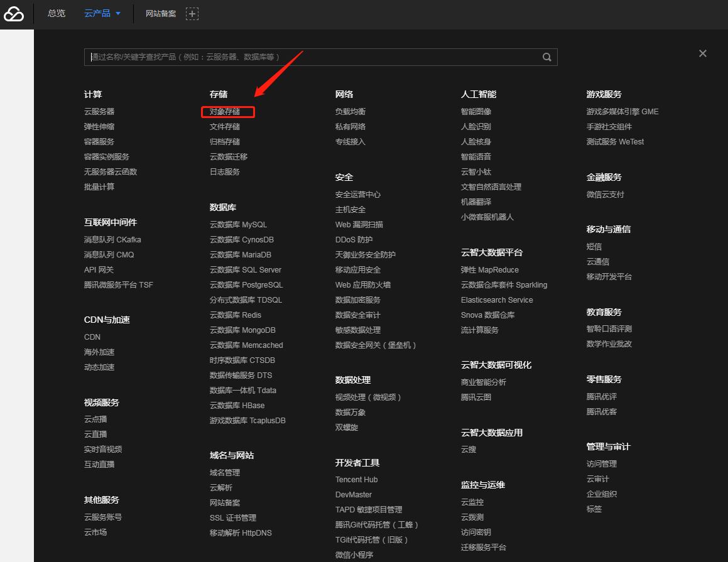The height and width of the screenshot is (562, 728).
Task: Open 微信云支付 link
Action: 606,195
